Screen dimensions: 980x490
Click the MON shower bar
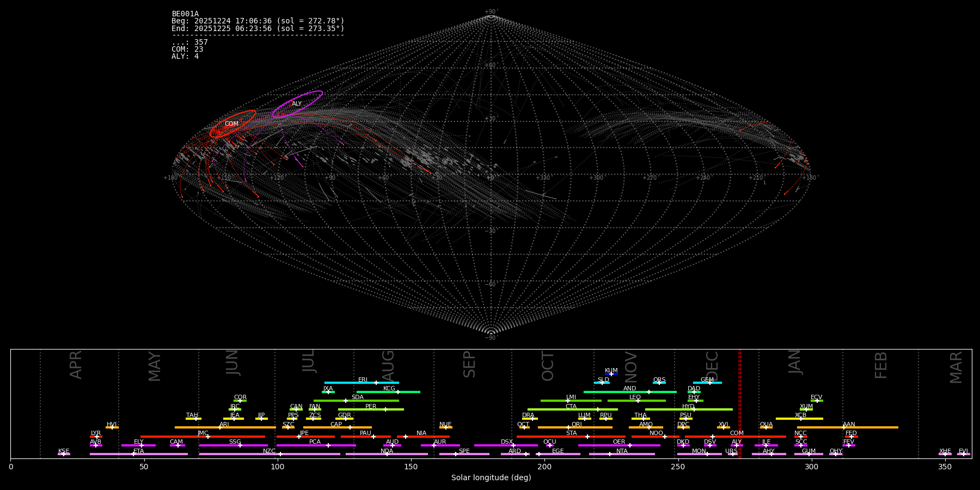(x=699, y=454)
